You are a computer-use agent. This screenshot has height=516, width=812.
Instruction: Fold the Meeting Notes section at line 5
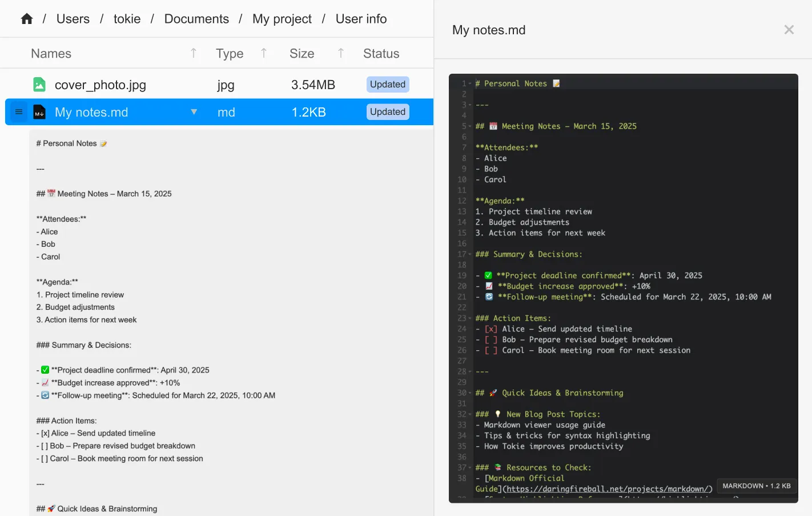470,126
